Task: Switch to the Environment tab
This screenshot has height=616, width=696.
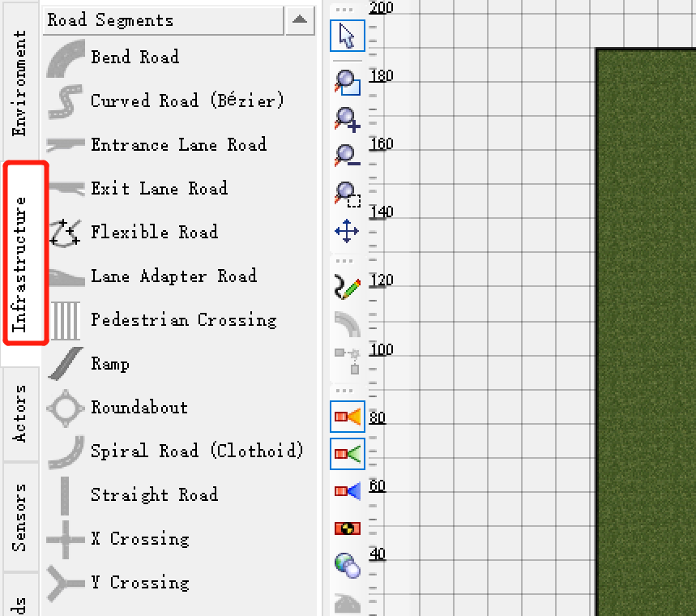Action: pos(20,83)
